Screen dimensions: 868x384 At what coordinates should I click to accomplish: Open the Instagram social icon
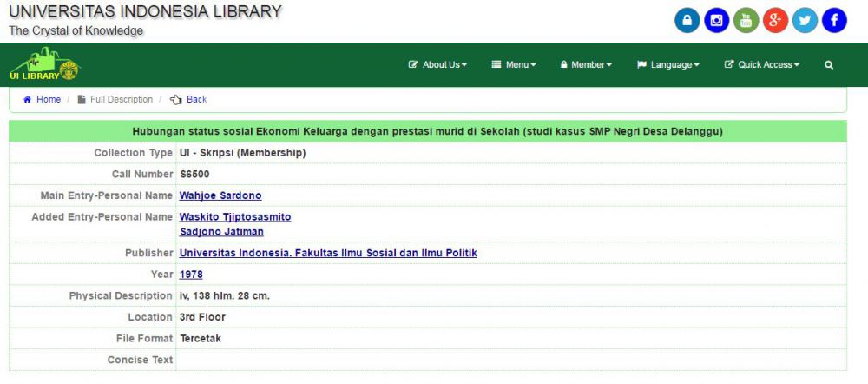(716, 21)
